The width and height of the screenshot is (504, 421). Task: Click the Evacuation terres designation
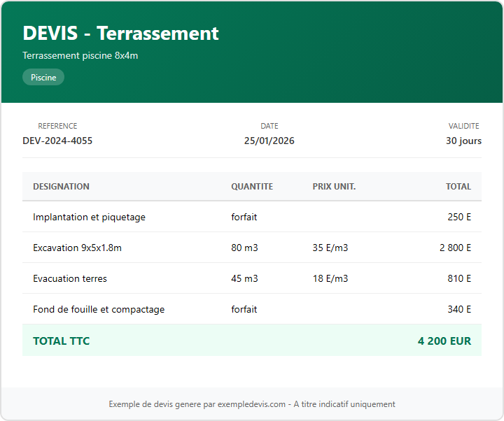[x=70, y=278]
